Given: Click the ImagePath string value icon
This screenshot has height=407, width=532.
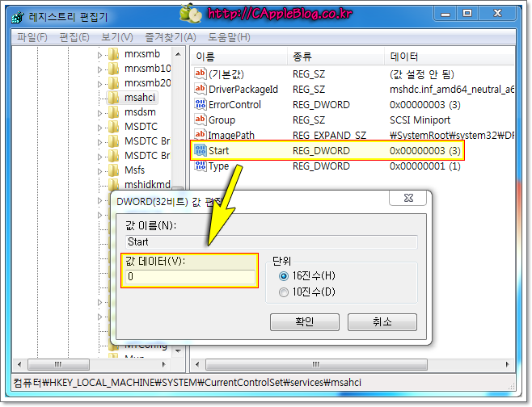Looking at the screenshot, I should (201, 135).
